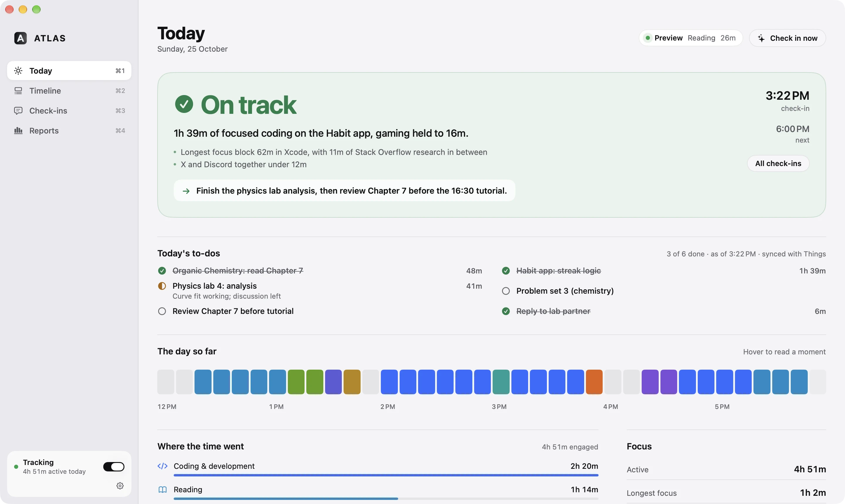Uncheck Reply to lab partner
Viewport: 845px width, 504px height.
pyautogui.click(x=506, y=311)
